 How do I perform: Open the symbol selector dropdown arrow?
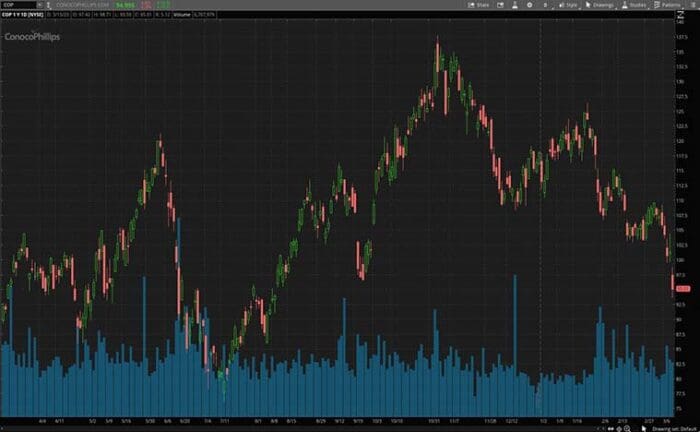(x=40, y=5)
